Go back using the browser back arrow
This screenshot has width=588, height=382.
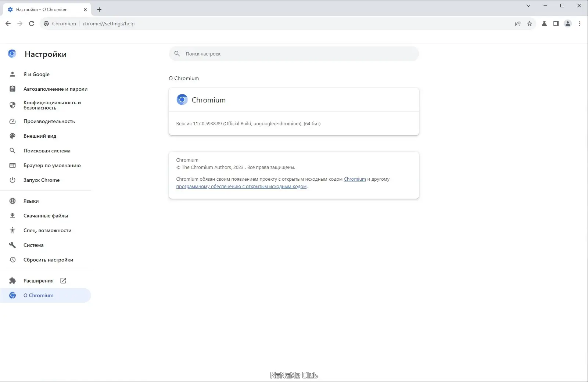tap(8, 24)
